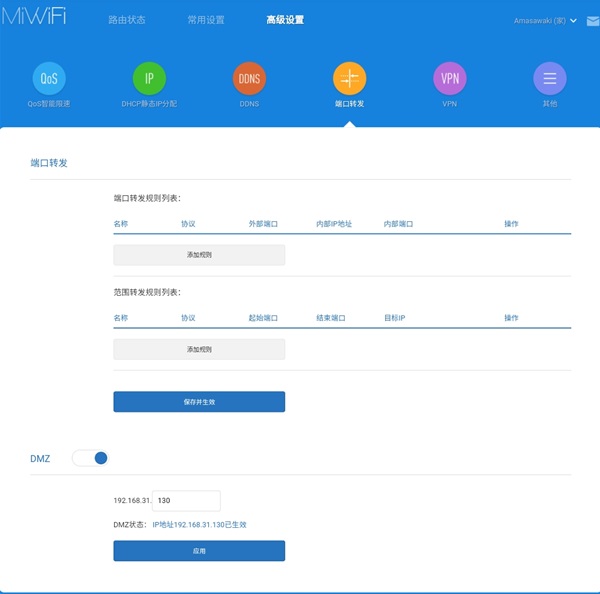Select the 端口转发 port forwarding icon
Viewport: 600px width, 594px height.
tap(349, 78)
